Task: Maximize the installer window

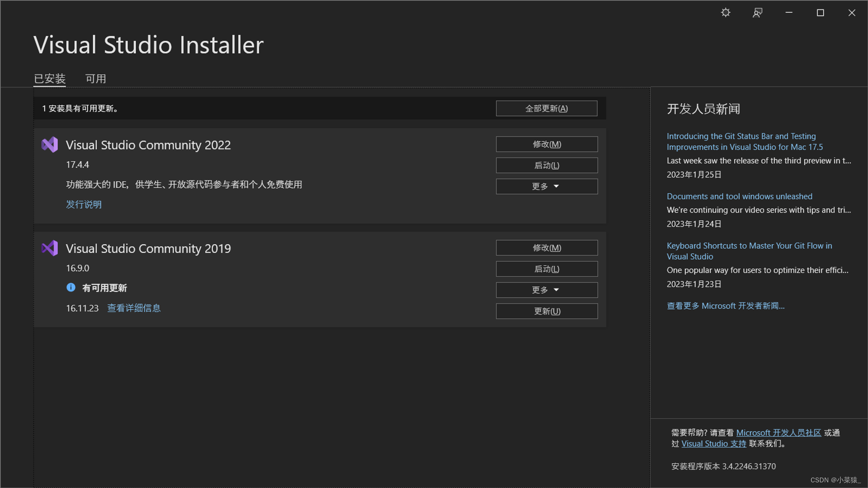Action: pyautogui.click(x=820, y=13)
